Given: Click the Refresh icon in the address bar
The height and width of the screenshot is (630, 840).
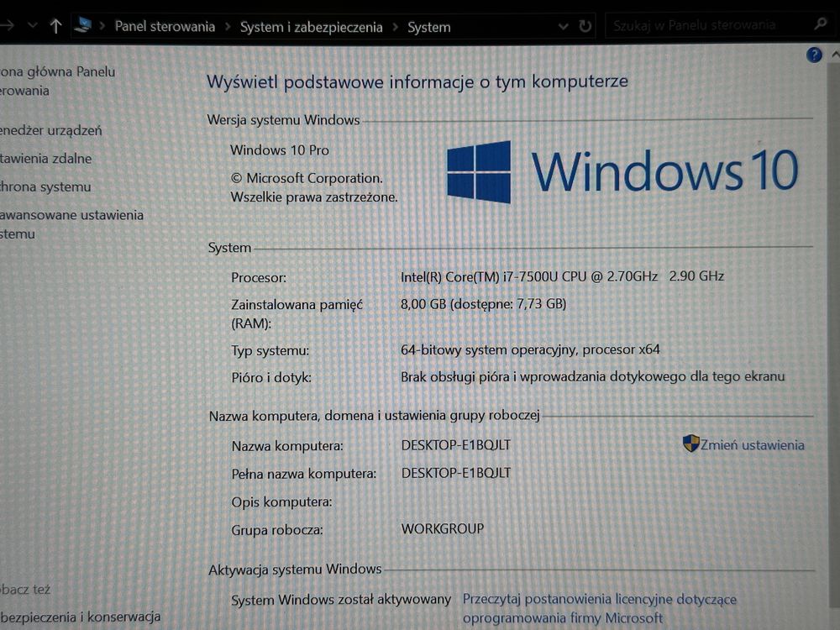Looking at the screenshot, I should (x=585, y=26).
